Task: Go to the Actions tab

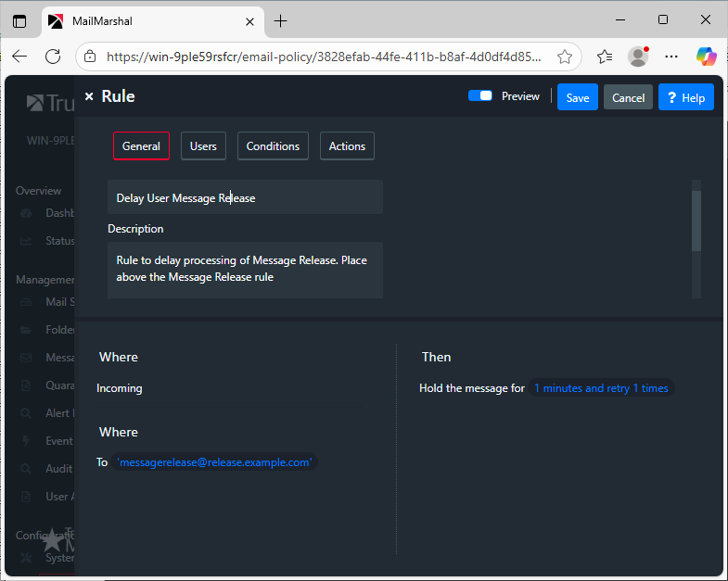Action: [347, 146]
